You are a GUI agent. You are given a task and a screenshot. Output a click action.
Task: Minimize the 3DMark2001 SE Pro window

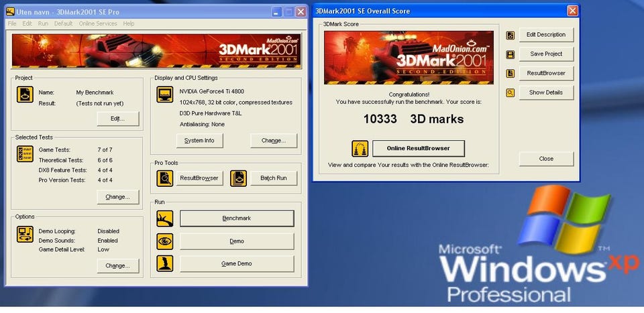pos(277,12)
